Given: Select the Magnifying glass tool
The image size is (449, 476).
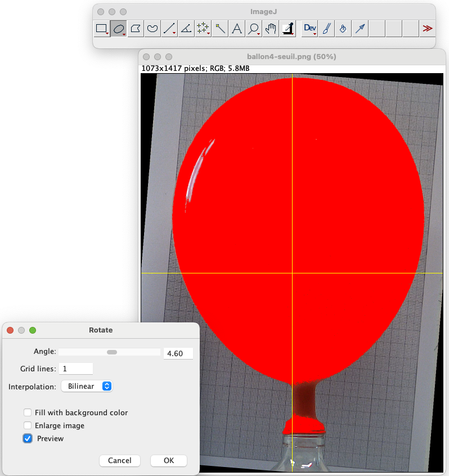Looking at the screenshot, I should pyautogui.click(x=254, y=29).
